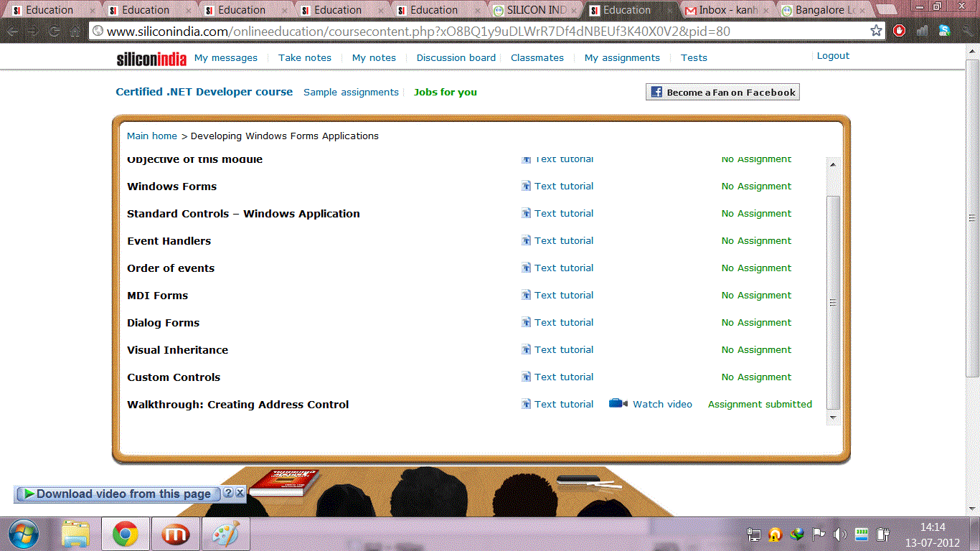
Task: Click the video camera icon beside Watch video
Action: coord(618,404)
